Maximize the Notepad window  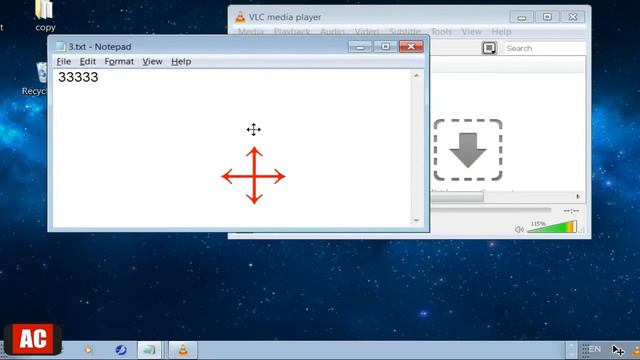[385, 47]
